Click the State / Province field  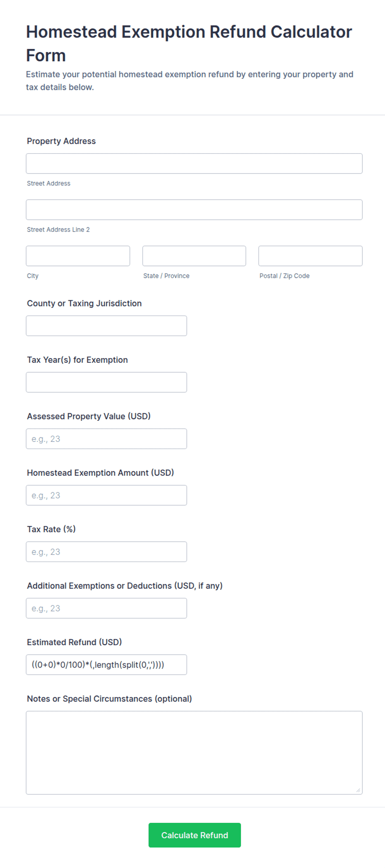click(194, 256)
